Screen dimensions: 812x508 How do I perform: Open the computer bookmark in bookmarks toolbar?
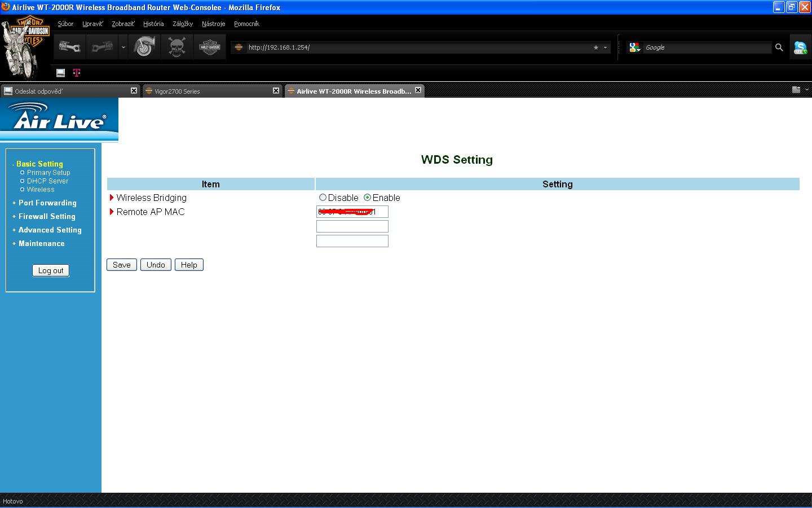tap(61, 72)
